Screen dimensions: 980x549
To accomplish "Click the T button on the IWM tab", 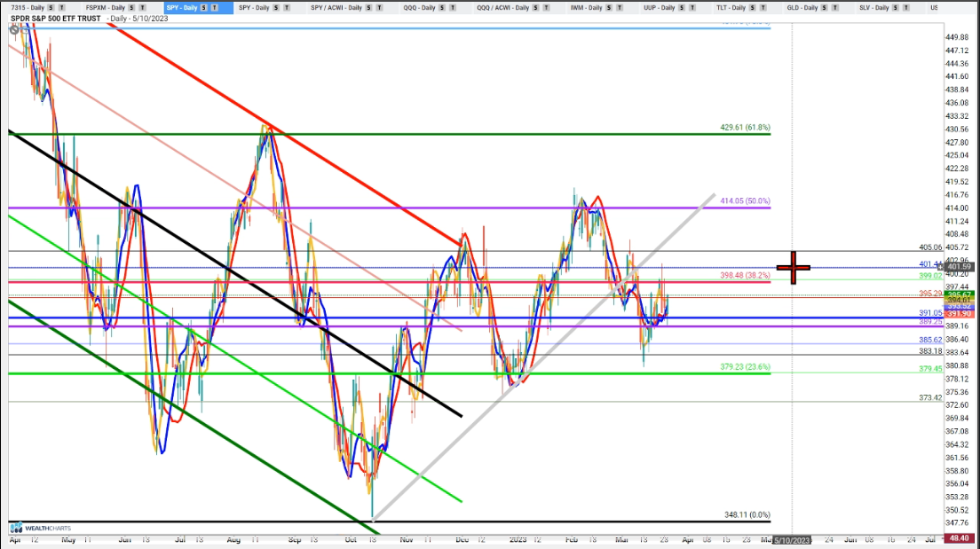I will click(620, 7).
